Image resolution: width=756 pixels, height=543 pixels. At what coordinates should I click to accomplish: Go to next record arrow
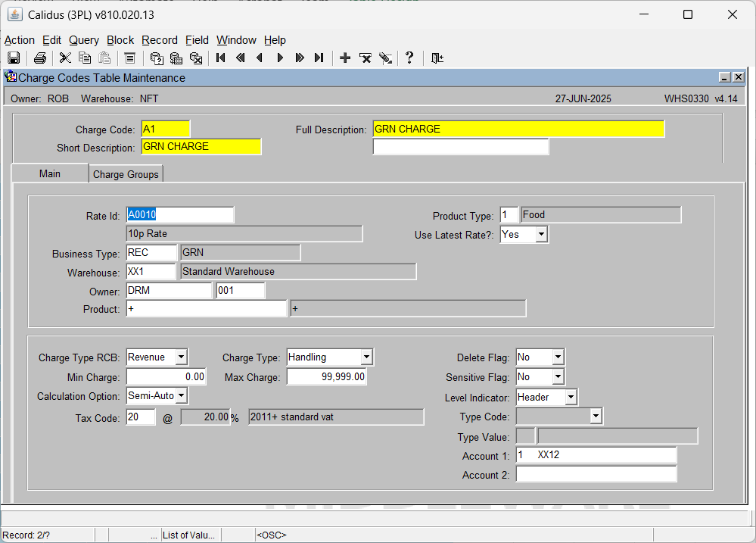click(x=280, y=58)
